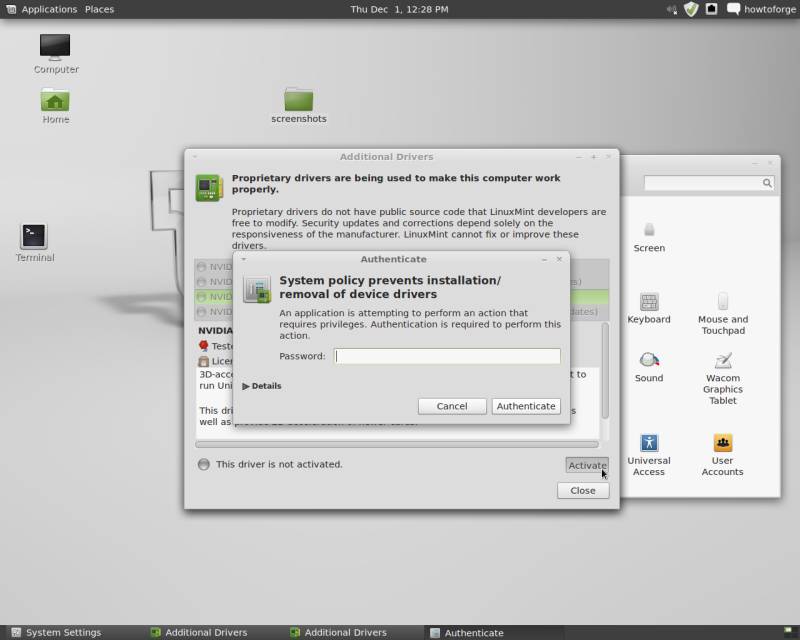Open the clock showing Thu Dec 1, 12:28 PM
Viewport: 800px width, 640px height.
(x=399, y=9)
